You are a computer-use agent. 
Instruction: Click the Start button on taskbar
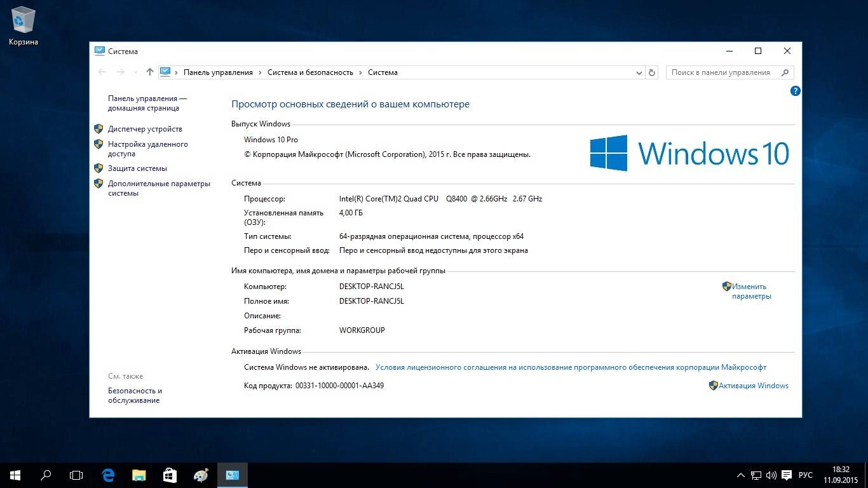point(15,475)
